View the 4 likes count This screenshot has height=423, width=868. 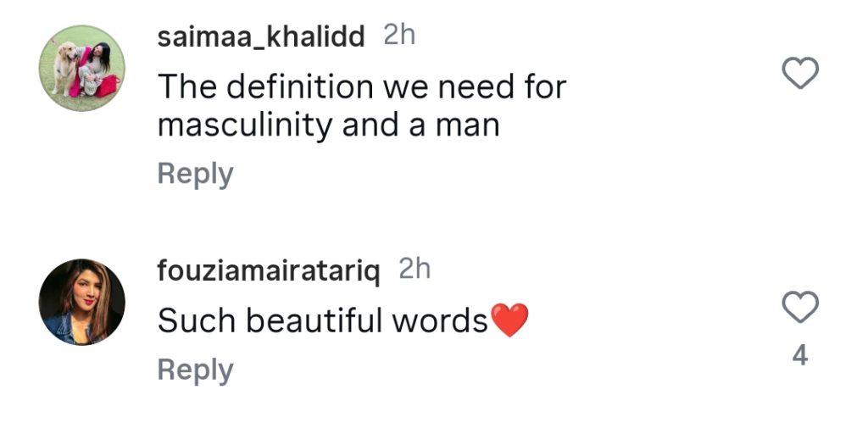pyautogui.click(x=799, y=355)
